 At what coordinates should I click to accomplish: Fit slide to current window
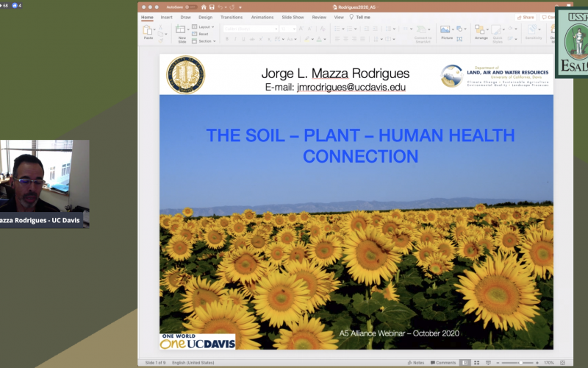[x=562, y=363]
